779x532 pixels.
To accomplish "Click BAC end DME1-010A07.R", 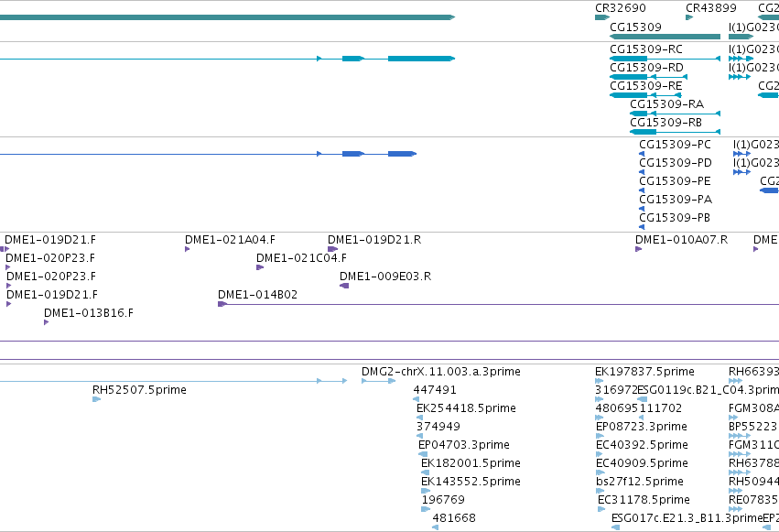I will 681,240.
